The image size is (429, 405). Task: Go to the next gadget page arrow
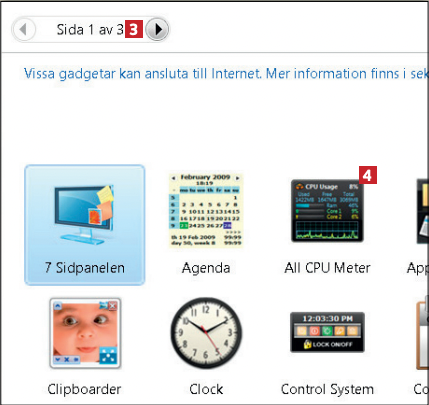tap(158, 29)
